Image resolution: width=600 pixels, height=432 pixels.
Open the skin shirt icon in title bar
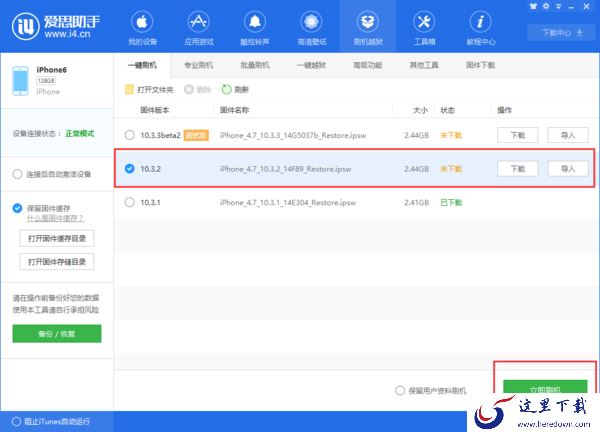[533, 6]
